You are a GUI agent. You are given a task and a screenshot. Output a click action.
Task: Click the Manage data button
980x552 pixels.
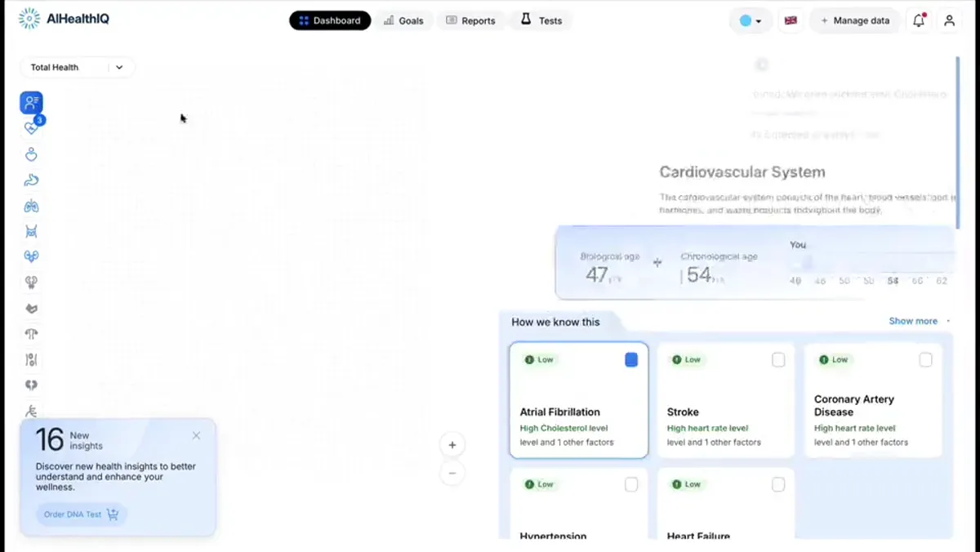pos(855,20)
